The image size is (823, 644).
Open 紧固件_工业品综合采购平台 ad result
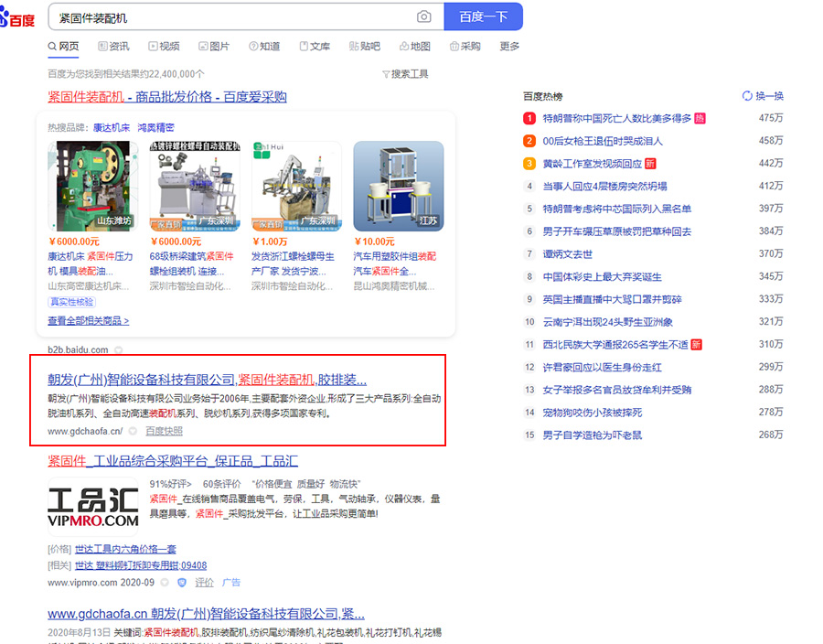point(173,461)
